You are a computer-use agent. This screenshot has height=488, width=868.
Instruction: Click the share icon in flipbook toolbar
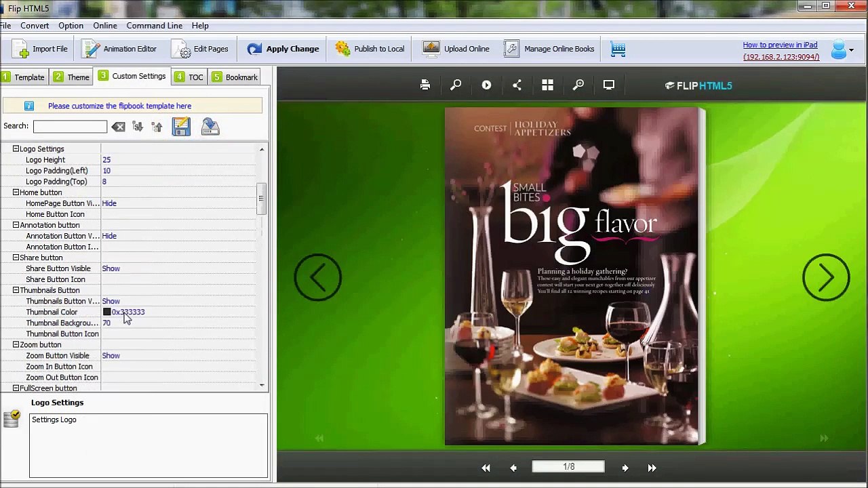(517, 85)
